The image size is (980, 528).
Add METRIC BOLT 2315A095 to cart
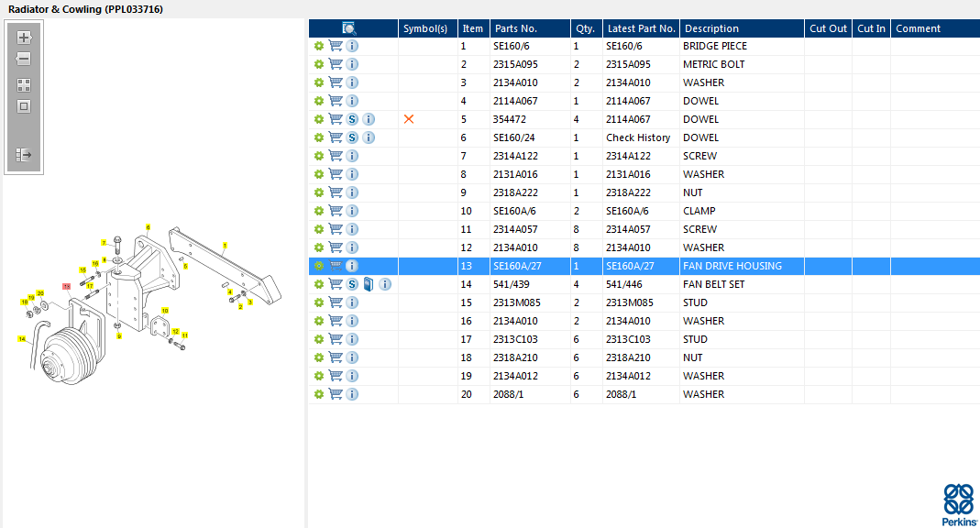pos(336,64)
